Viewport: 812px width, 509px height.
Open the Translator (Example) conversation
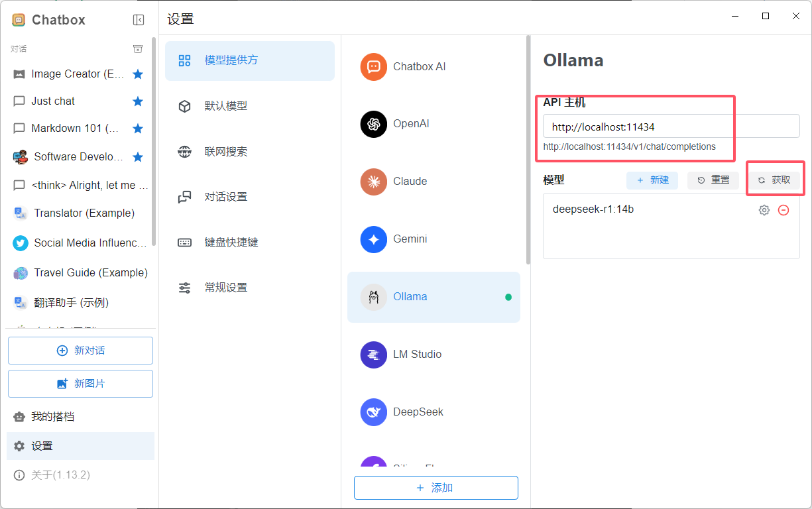[79, 213]
